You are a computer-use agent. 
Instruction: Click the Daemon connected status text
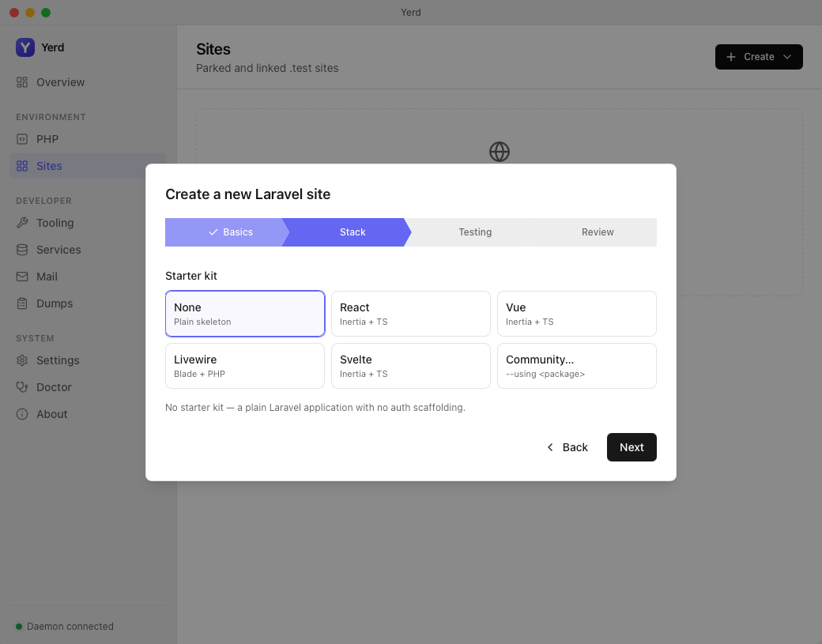(70, 627)
